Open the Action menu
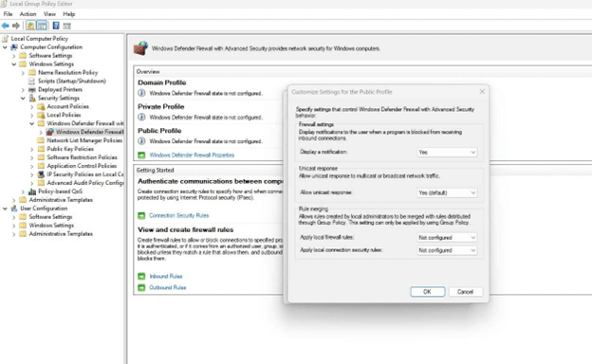Image resolution: width=592 pixels, height=364 pixels. pos(28,14)
